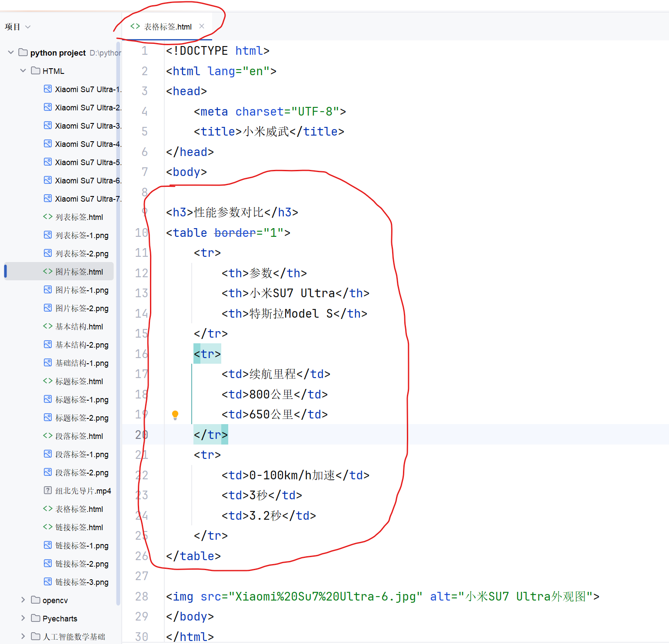This screenshot has width=669, height=644.
Task: Expand the opencv folder
Action: pyautogui.click(x=23, y=600)
